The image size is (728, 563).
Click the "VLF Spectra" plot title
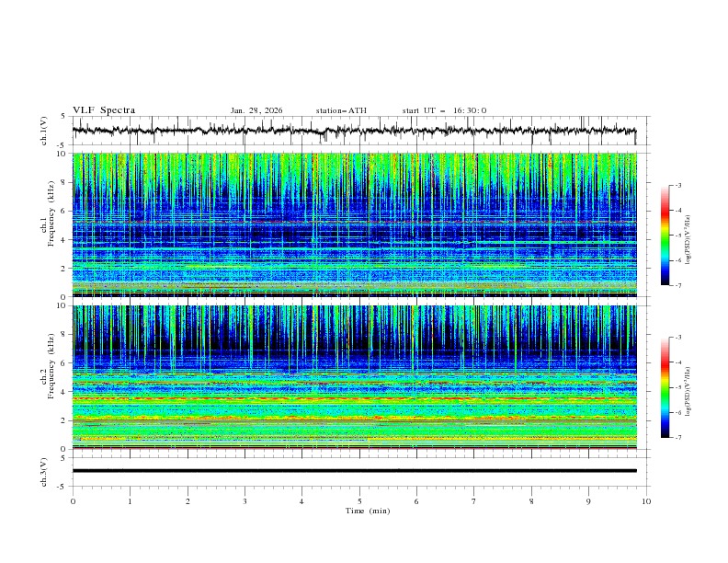(104, 110)
